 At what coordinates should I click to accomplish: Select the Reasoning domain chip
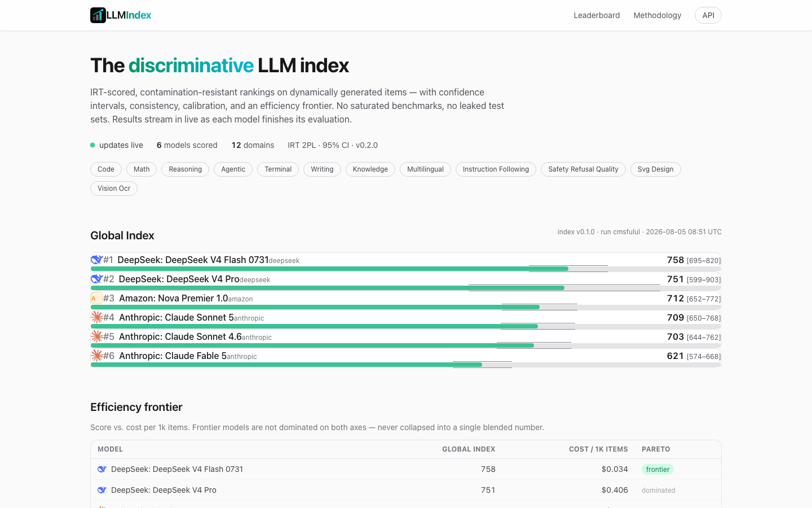coord(185,169)
